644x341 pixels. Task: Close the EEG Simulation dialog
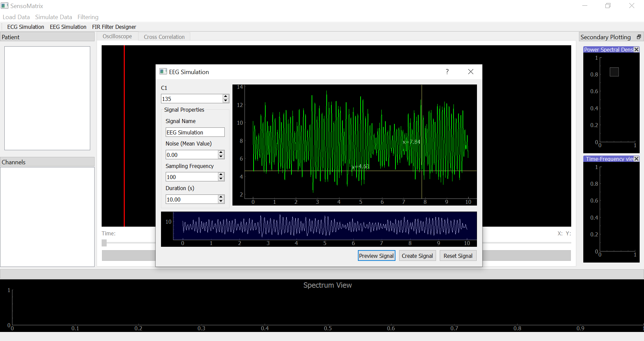pos(471,72)
